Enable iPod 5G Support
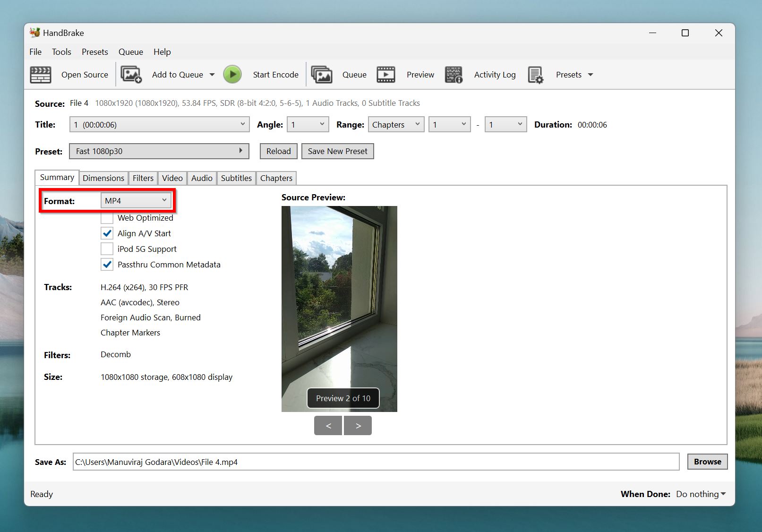Image resolution: width=762 pixels, height=532 pixels. [x=107, y=249]
